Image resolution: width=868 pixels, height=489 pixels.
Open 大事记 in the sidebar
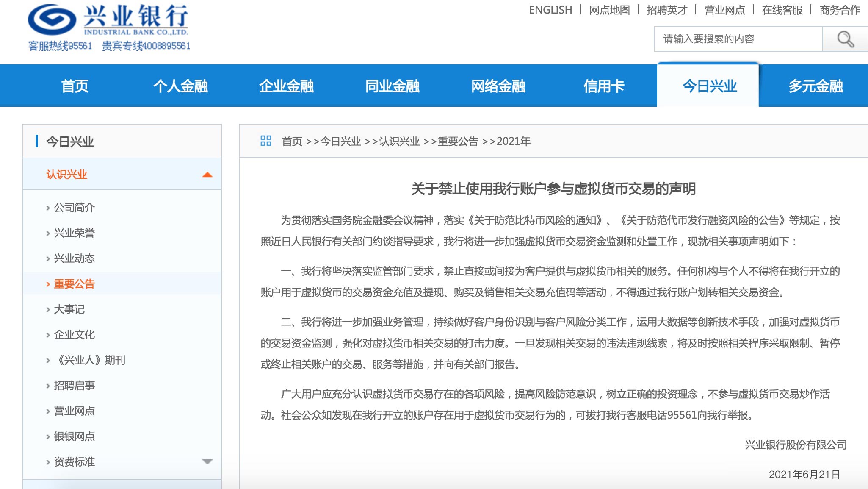69,309
